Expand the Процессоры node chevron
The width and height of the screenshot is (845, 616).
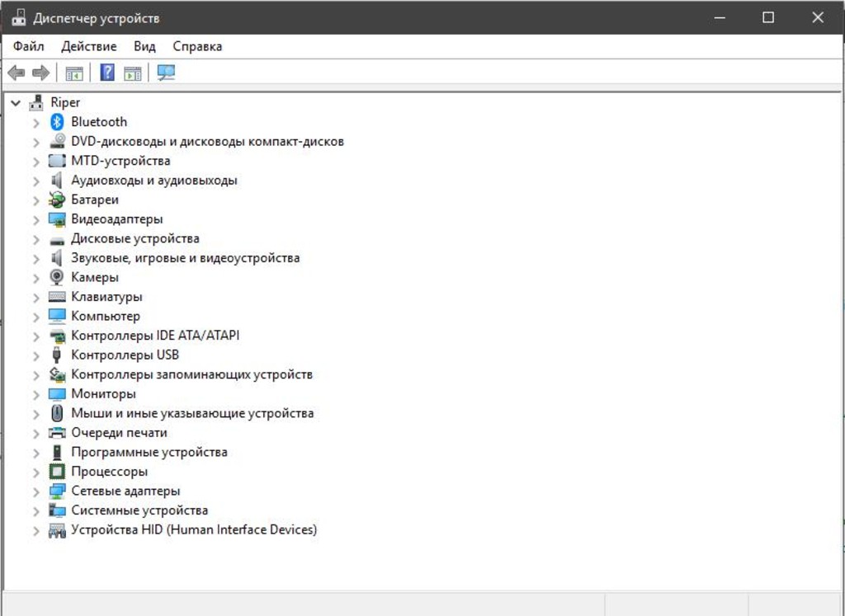tap(36, 472)
